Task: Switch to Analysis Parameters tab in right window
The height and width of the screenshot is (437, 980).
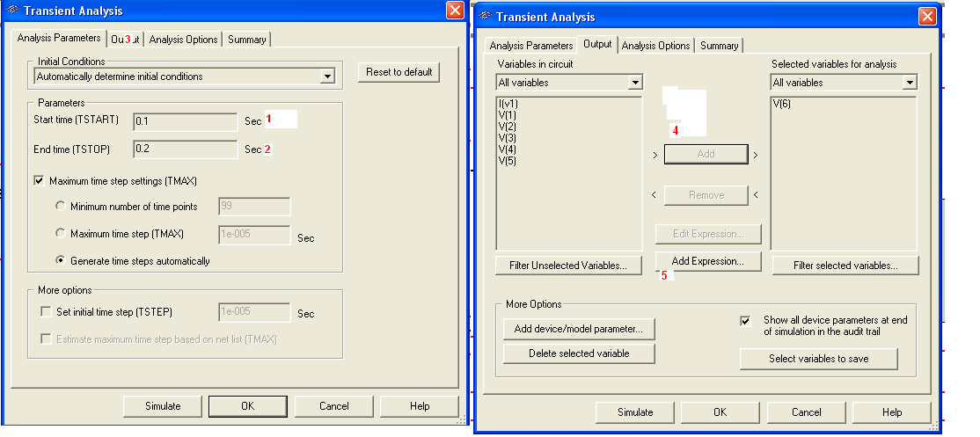Action: [x=531, y=46]
